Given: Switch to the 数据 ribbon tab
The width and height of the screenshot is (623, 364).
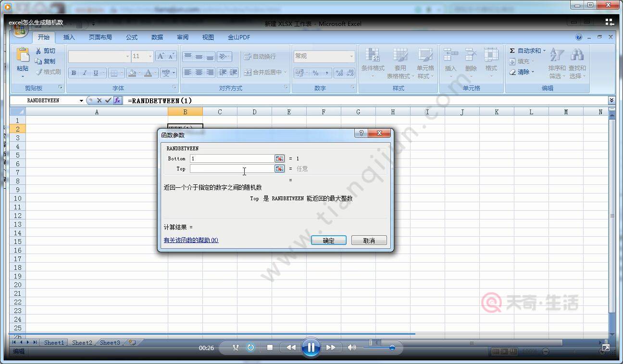Looking at the screenshot, I should [x=157, y=37].
